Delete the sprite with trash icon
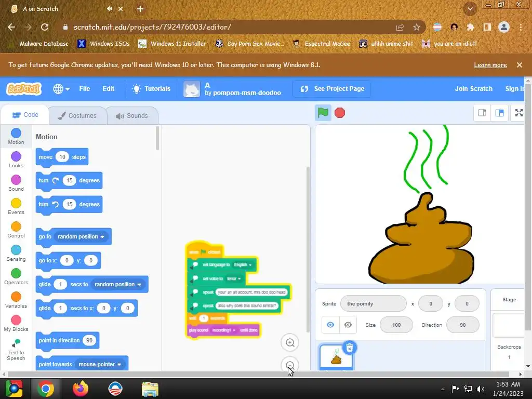Viewport: 532px width, 399px height. pos(350,348)
